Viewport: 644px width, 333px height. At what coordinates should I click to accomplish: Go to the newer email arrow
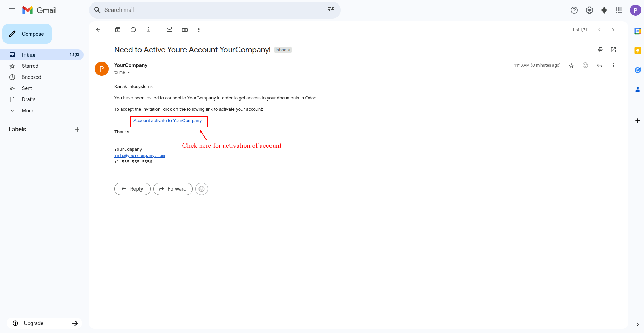(x=599, y=30)
